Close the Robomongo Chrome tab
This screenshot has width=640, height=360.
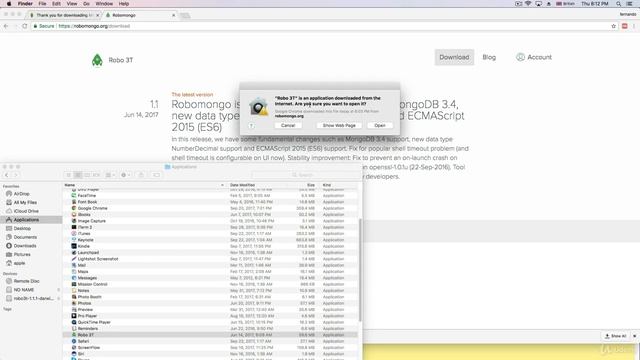[x=173, y=15]
